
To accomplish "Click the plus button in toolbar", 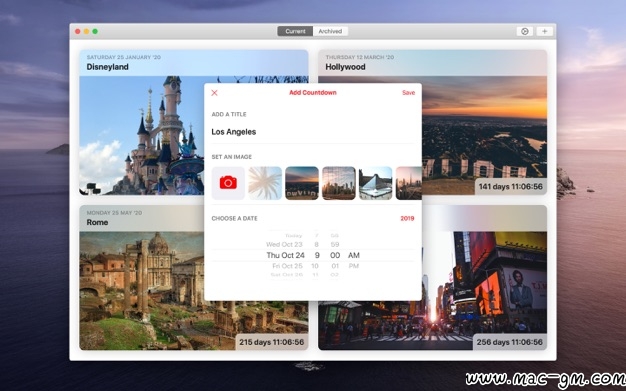I will [x=544, y=31].
